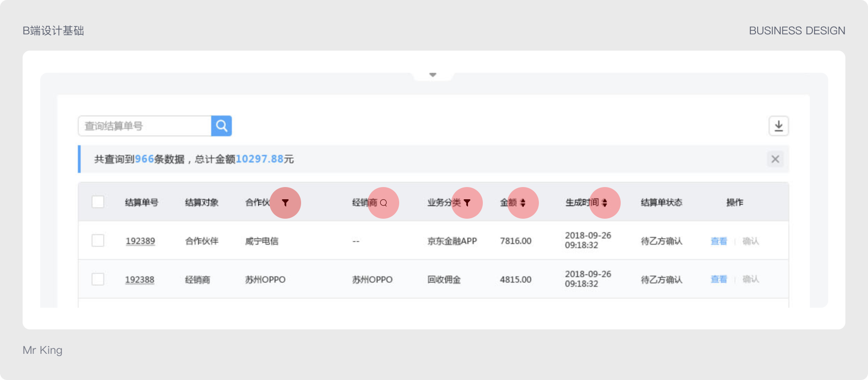The height and width of the screenshot is (380, 868).
Task: Click the 结算对象 column header
Action: pyautogui.click(x=202, y=202)
